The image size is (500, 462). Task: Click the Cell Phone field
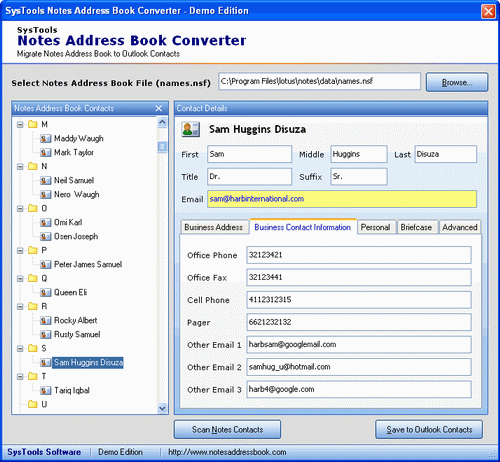coord(359,300)
